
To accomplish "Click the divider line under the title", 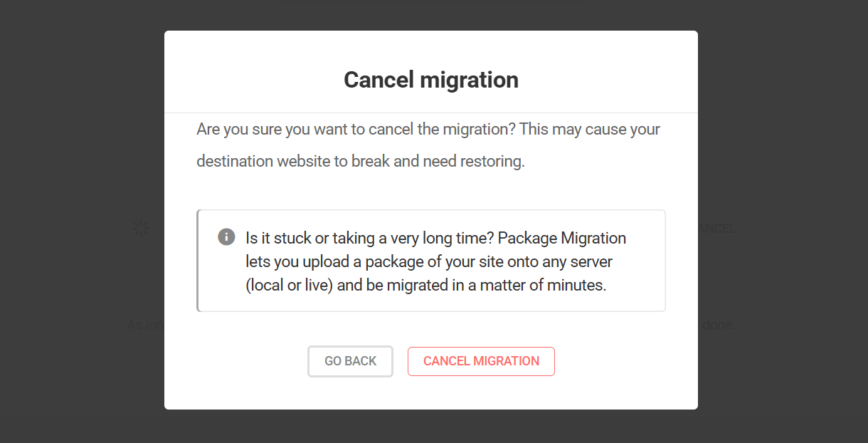I will click(x=430, y=112).
